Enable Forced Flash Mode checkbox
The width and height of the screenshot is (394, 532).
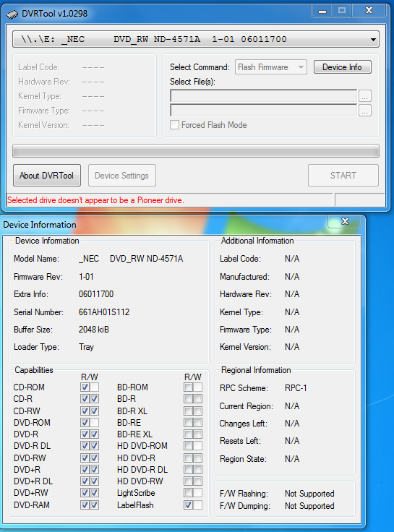tap(174, 125)
